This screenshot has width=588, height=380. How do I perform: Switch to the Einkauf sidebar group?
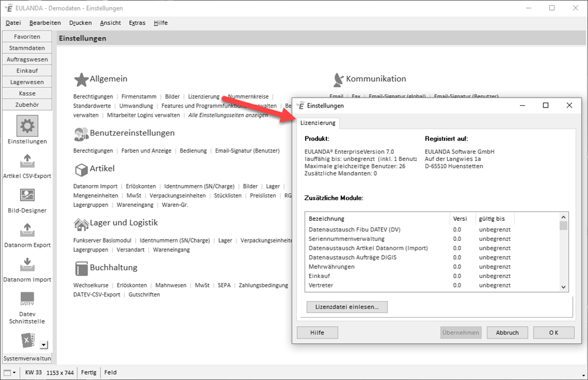pyautogui.click(x=27, y=71)
